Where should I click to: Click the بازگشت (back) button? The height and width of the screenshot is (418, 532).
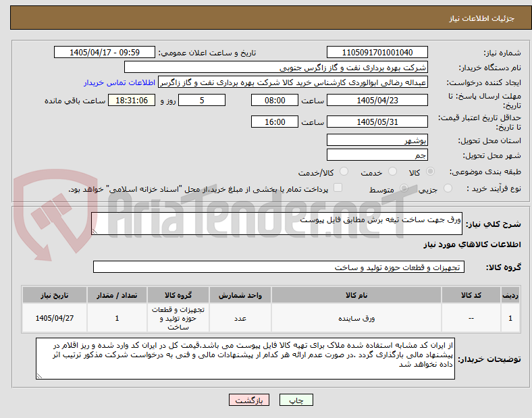pyautogui.click(x=249, y=400)
